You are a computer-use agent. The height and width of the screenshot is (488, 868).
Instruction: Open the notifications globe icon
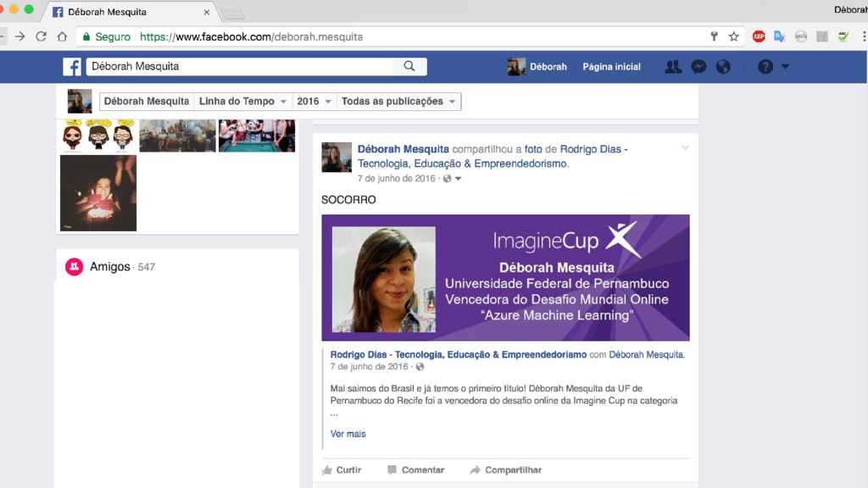coord(723,67)
